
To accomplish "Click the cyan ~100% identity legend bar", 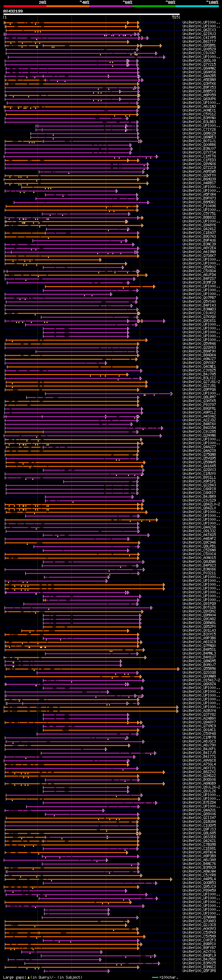I will coord(197,7).
